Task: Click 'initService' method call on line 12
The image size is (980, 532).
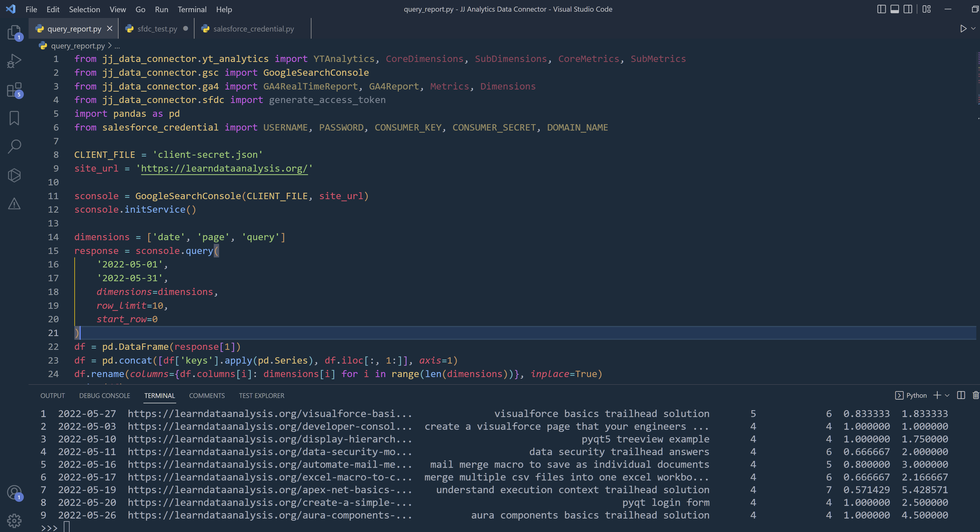Action: pos(155,209)
